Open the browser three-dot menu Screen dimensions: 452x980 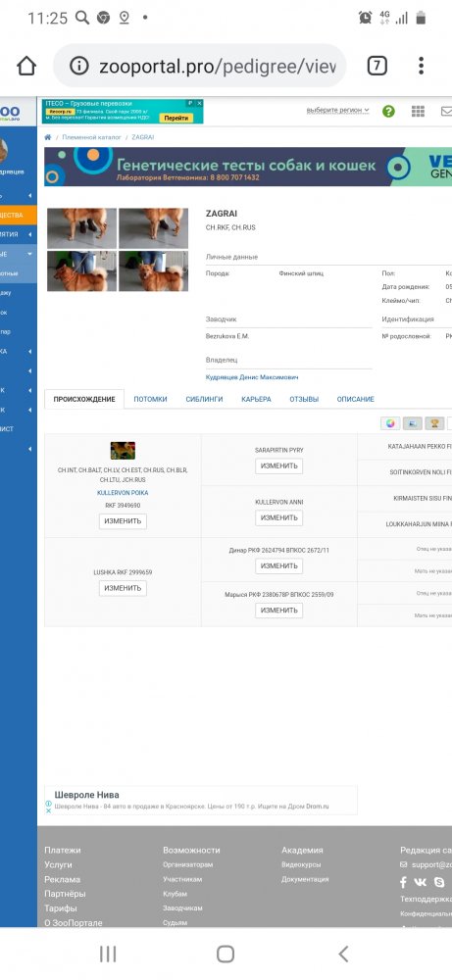click(421, 66)
